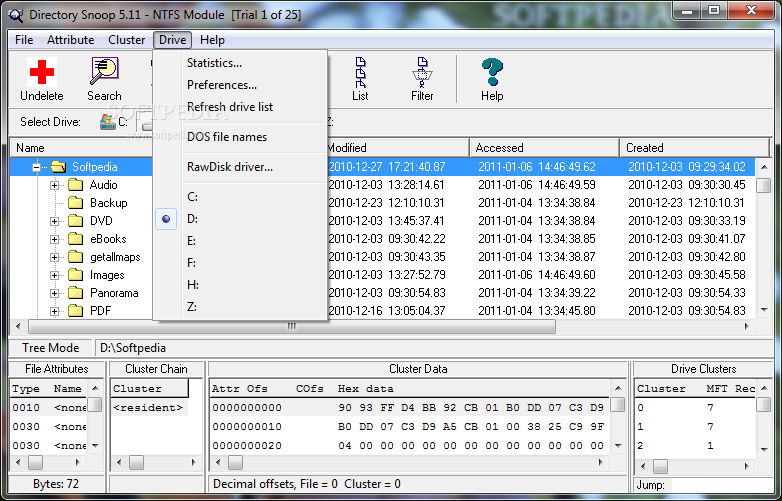Toggle DOS file names option
782x501 pixels.
[x=240, y=137]
